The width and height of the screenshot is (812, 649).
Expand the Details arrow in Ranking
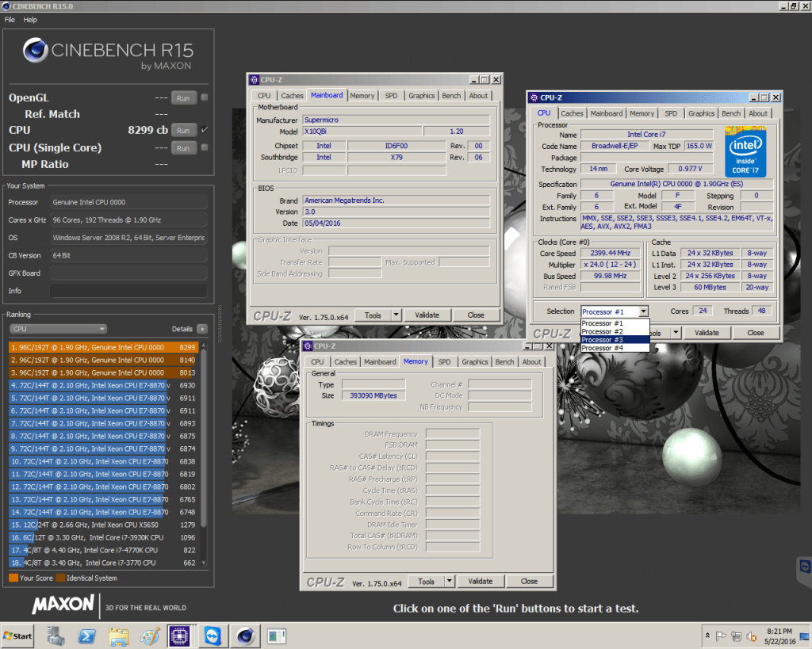[202, 329]
